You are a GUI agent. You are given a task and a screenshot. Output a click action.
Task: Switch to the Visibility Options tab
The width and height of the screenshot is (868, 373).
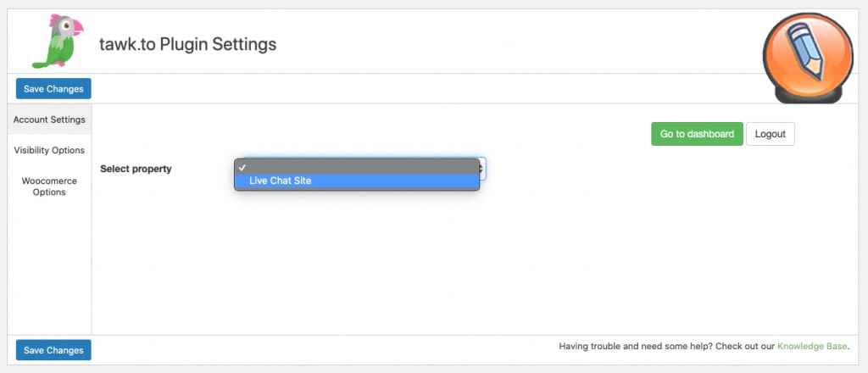[49, 150]
